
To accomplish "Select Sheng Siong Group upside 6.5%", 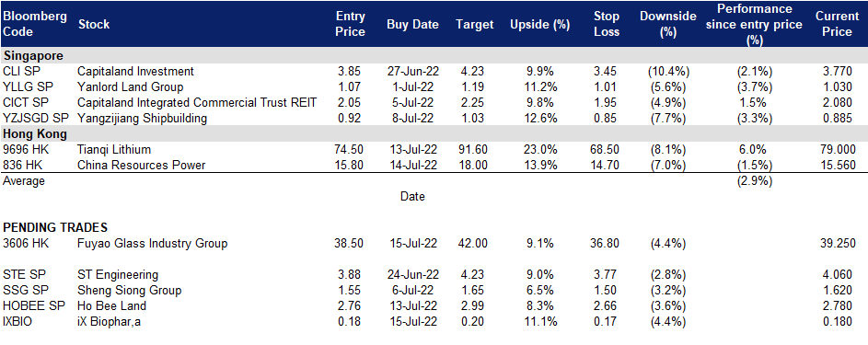I will pyautogui.click(x=533, y=291).
